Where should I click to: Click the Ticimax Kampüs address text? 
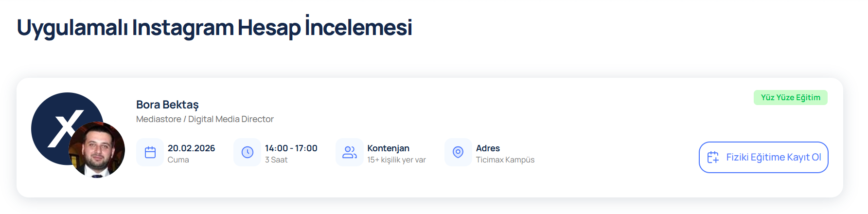pos(505,160)
